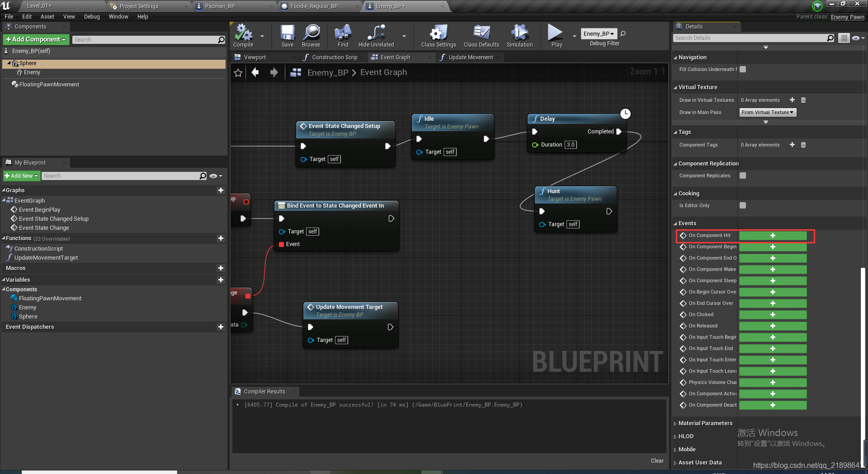
Task: Add element to Draw in Virtual Textures
Action: 792,100
